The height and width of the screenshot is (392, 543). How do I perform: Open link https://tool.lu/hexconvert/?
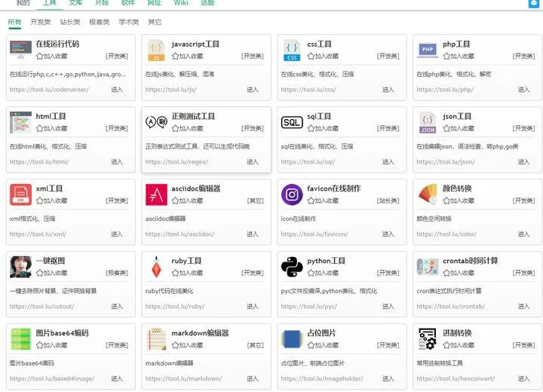[x=456, y=378]
